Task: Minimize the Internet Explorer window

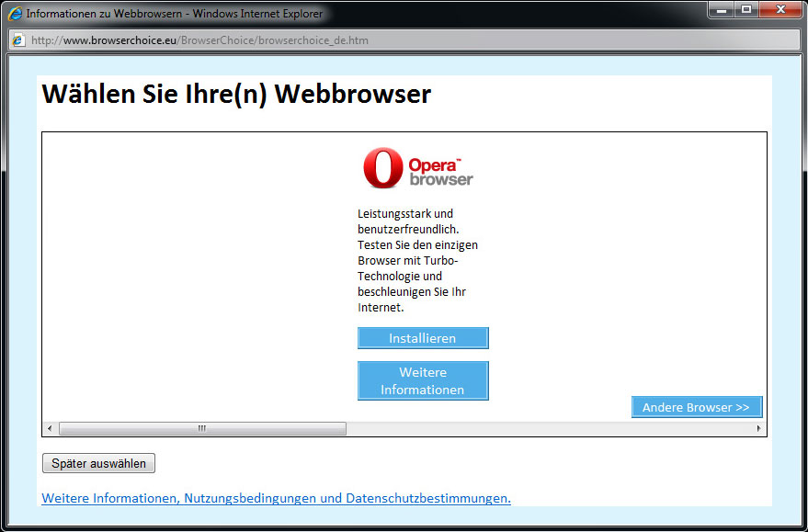Action: click(x=722, y=10)
